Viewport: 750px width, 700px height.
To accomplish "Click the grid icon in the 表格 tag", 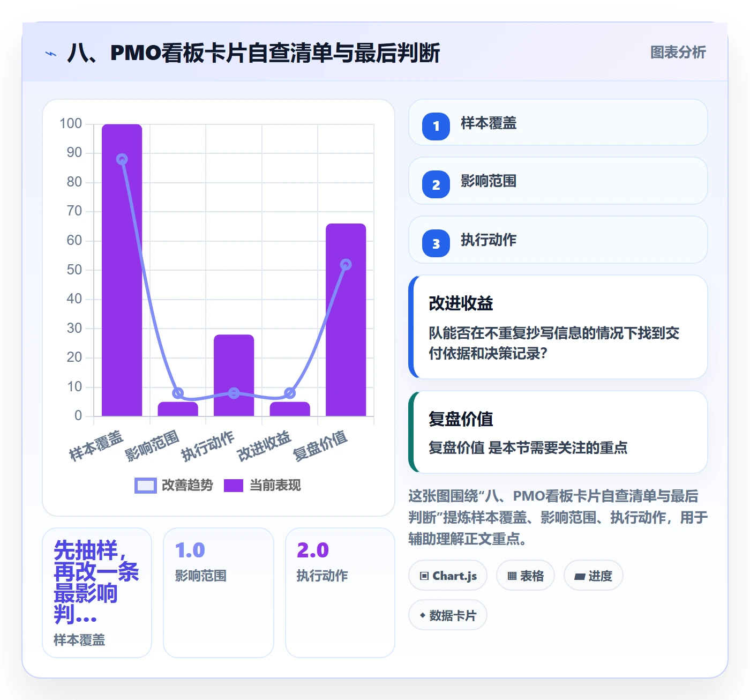I will click(512, 576).
